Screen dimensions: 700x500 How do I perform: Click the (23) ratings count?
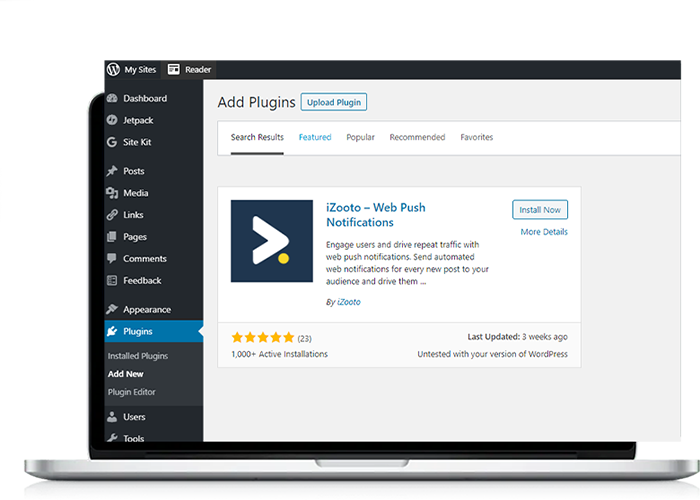point(304,339)
